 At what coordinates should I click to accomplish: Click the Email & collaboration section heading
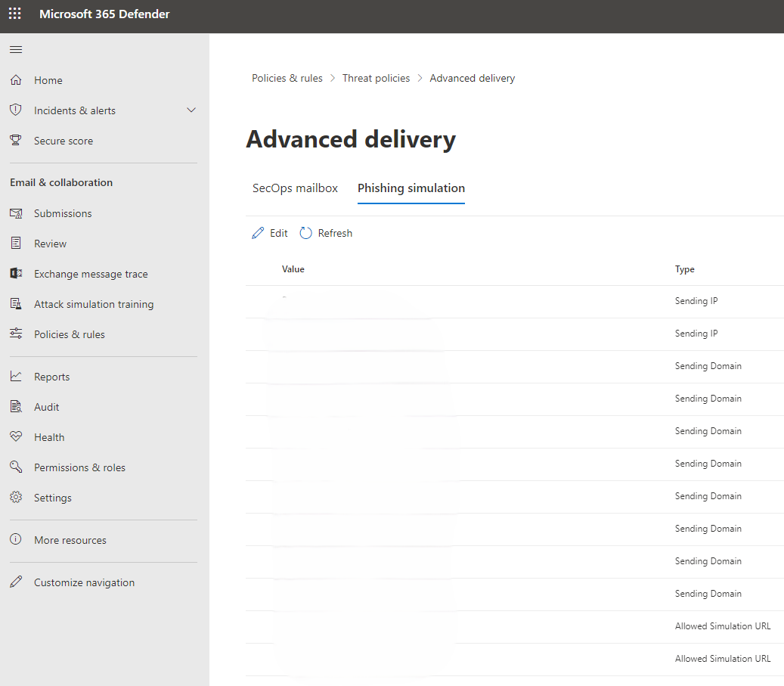61,182
